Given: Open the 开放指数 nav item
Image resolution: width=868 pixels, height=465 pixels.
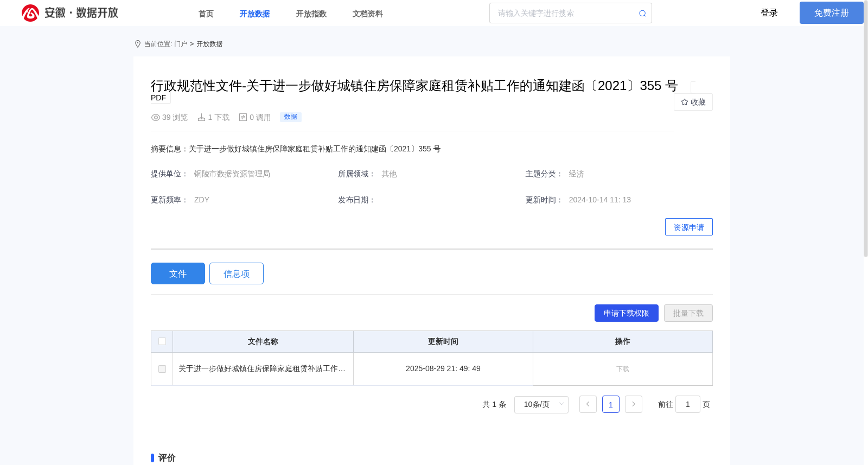Looking at the screenshot, I should click(311, 14).
